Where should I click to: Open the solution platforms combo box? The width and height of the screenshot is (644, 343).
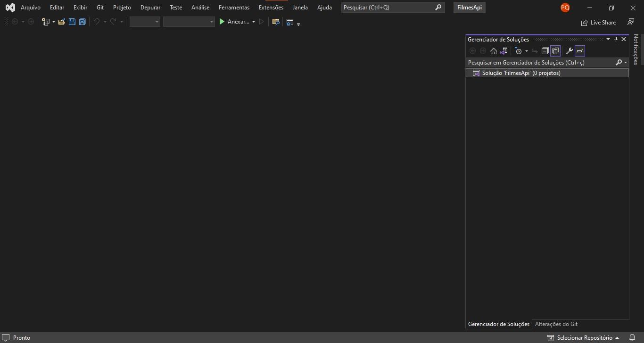pyautogui.click(x=189, y=22)
